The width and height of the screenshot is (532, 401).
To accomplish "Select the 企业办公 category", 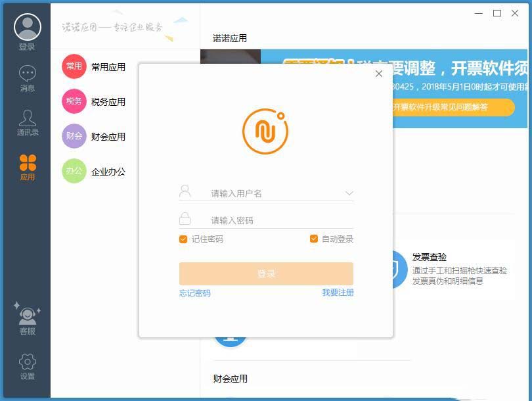I will tap(94, 171).
